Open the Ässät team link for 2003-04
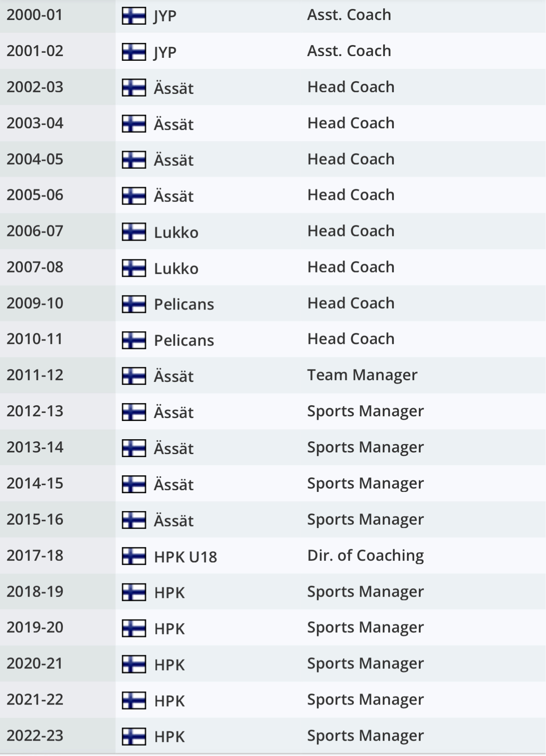This screenshot has height=756, width=546. tap(173, 124)
